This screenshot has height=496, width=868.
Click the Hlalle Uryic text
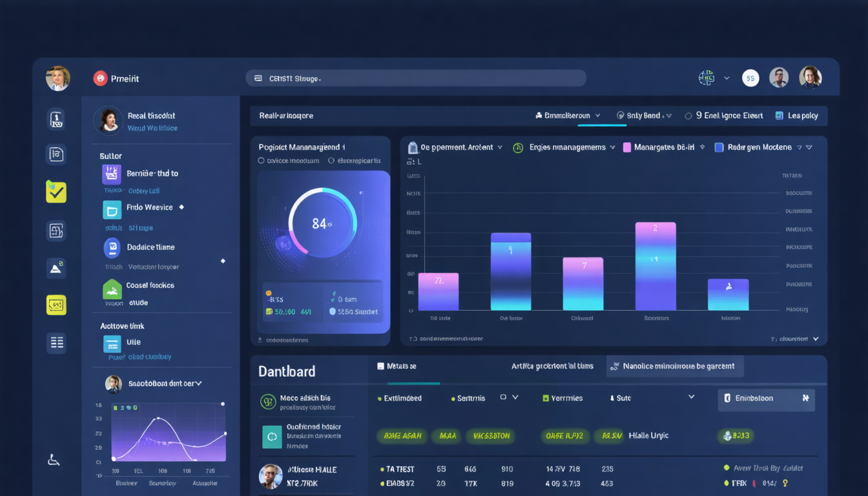[648, 436]
